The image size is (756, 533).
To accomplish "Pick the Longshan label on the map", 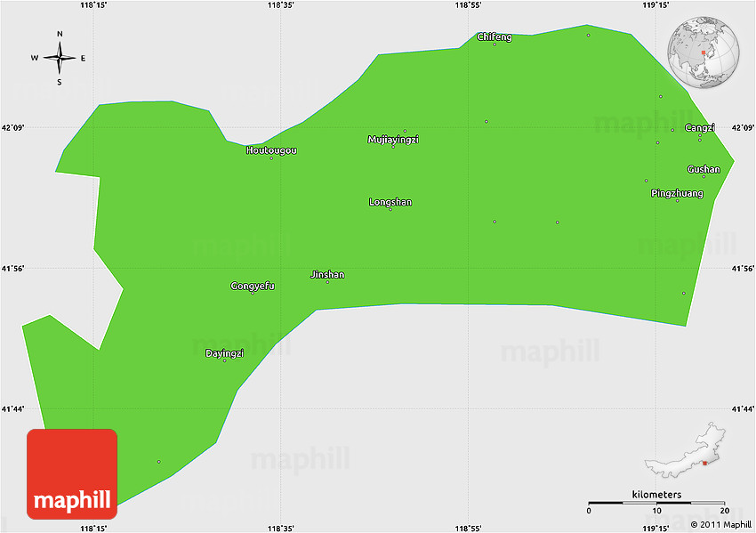I will pyautogui.click(x=390, y=202).
